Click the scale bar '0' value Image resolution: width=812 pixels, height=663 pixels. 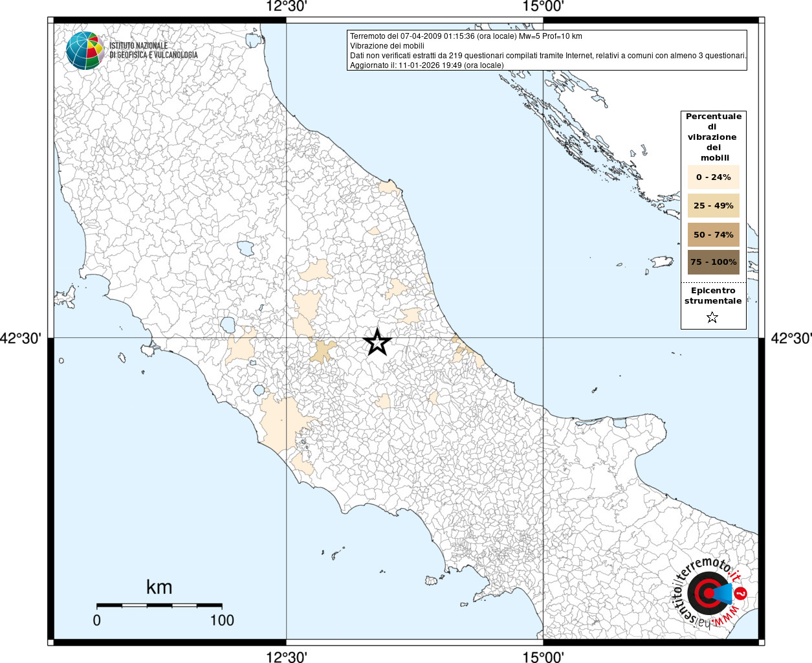tap(97, 620)
